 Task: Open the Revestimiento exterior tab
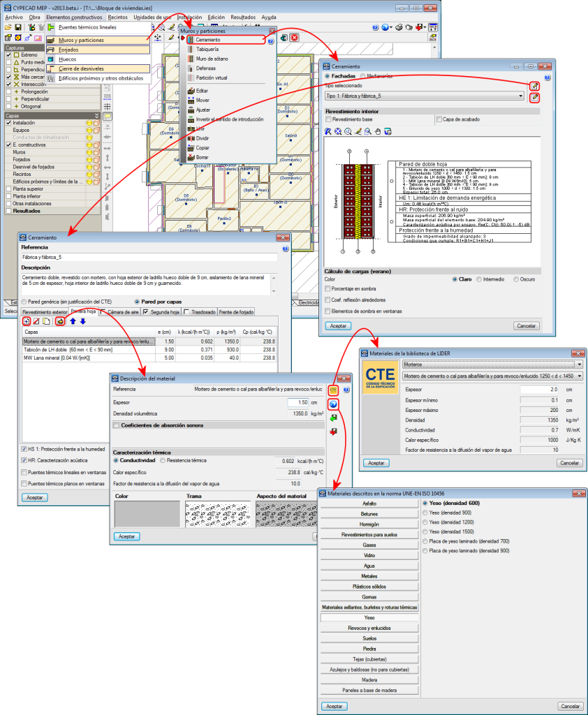(x=45, y=312)
